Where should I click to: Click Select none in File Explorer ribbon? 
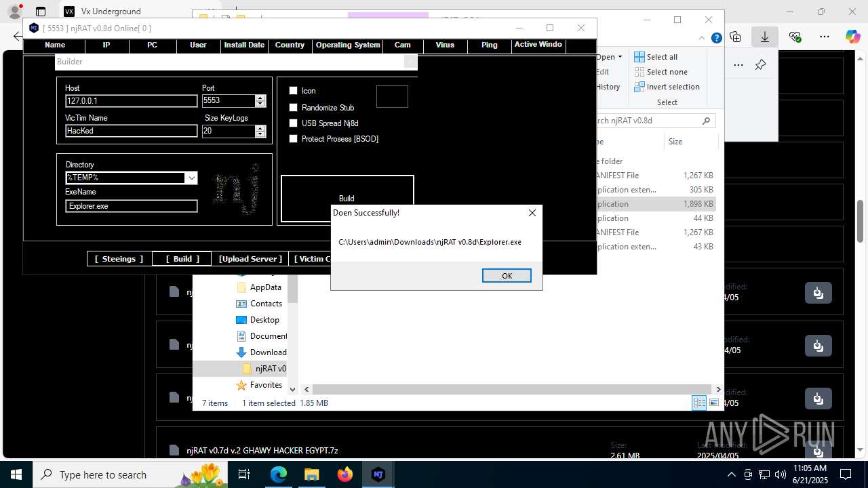click(x=661, y=72)
